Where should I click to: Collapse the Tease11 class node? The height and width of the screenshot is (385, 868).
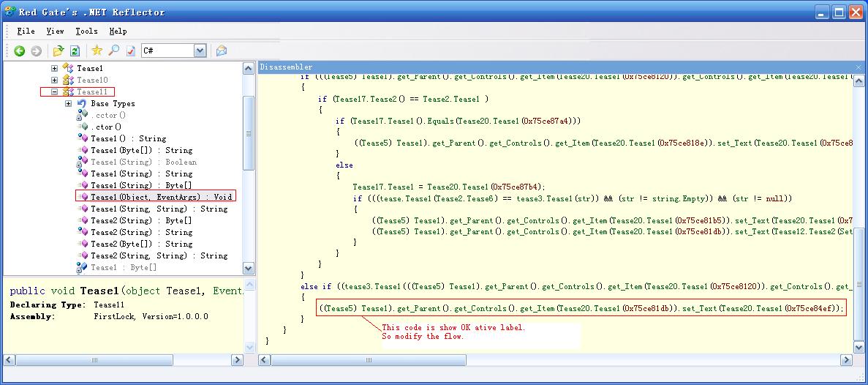pos(54,92)
